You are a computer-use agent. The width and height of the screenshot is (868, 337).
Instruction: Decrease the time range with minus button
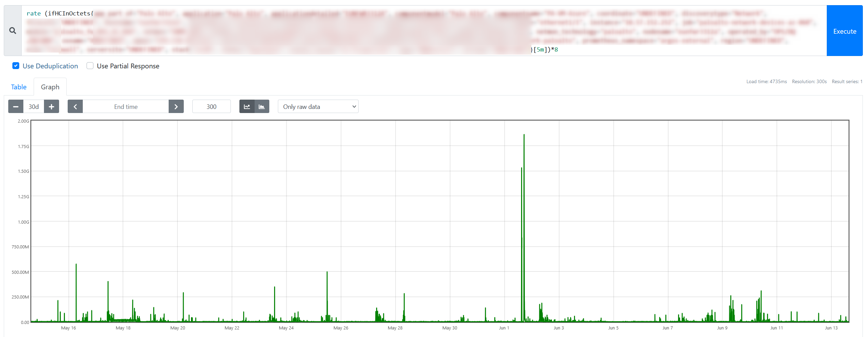[x=16, y=106]
